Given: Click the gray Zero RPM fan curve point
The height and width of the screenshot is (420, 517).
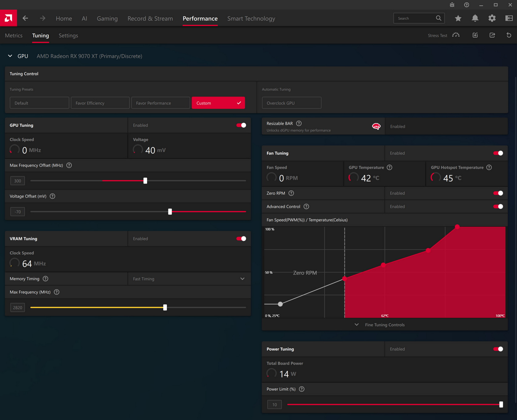Looking at the screenshot, I should (280, 304).
